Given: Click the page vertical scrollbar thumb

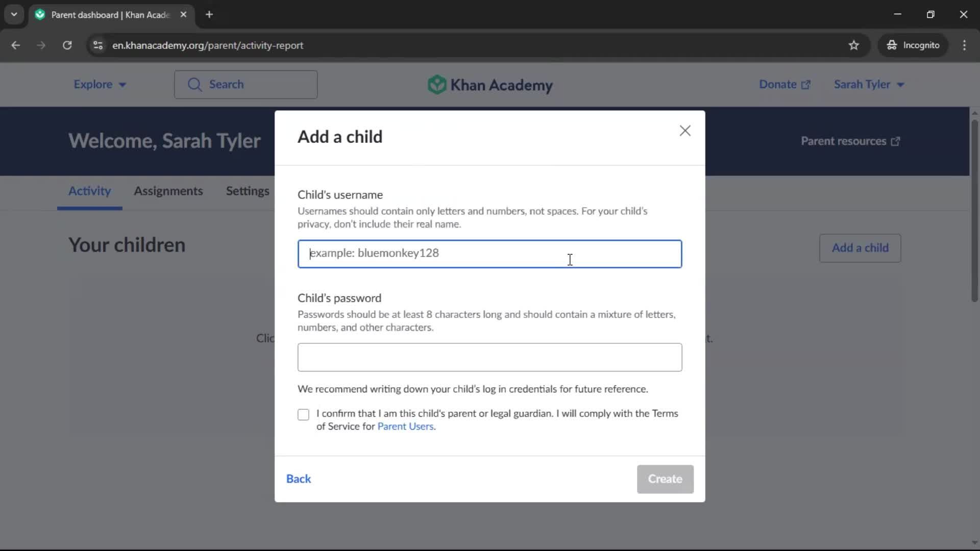Looking at the screenshot, I should [974, 211].
